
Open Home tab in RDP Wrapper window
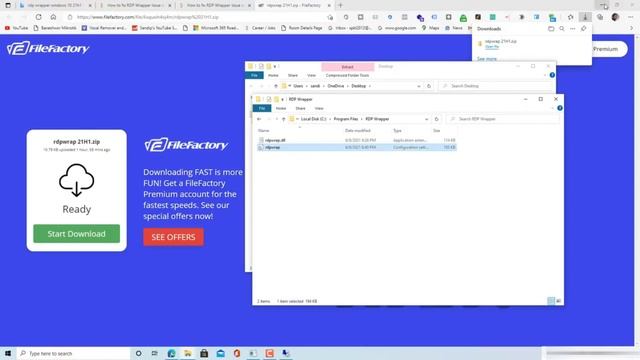[x=281, y=108]
